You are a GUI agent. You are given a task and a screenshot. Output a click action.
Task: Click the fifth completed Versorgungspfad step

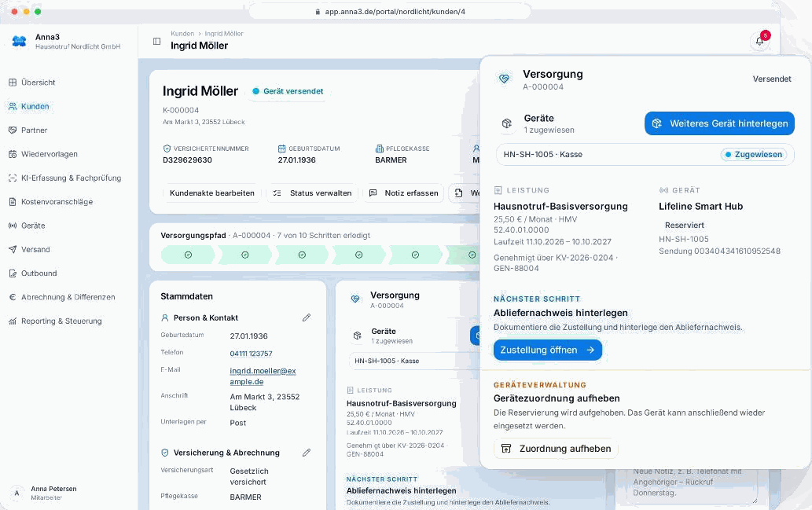(x=415, y=255)
